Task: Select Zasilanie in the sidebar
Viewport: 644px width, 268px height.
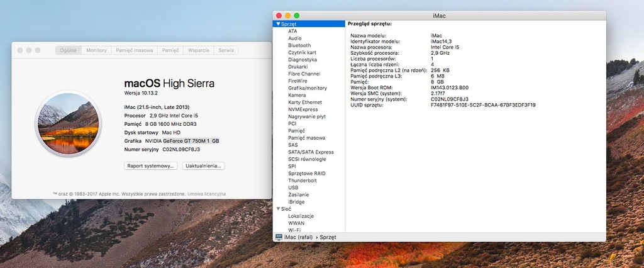Action: point(298,194)
